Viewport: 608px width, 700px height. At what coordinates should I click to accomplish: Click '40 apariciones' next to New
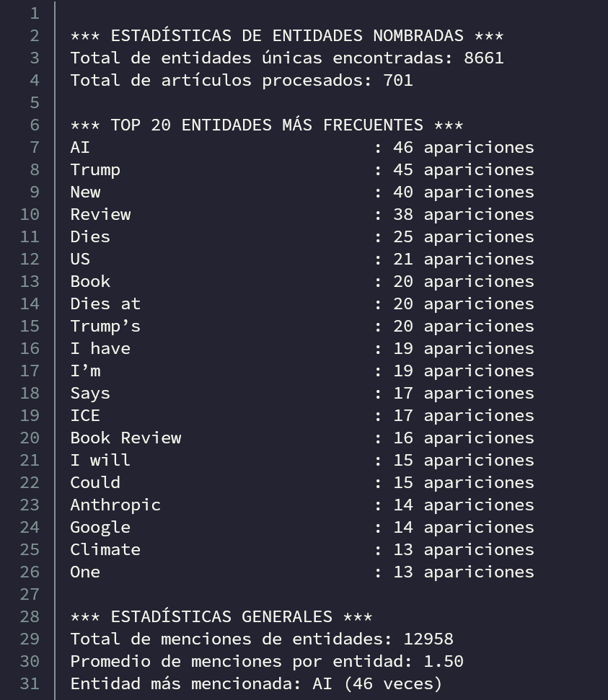(x=463, y=192)
